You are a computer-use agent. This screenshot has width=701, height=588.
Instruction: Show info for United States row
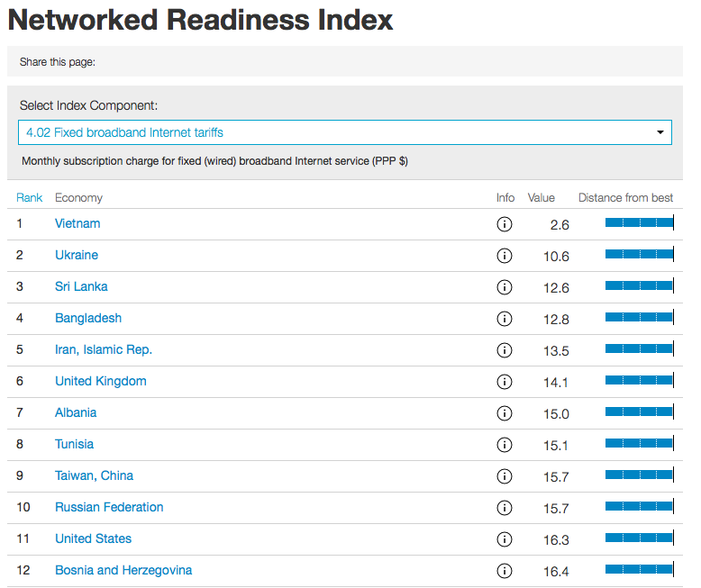click(505, 539)
